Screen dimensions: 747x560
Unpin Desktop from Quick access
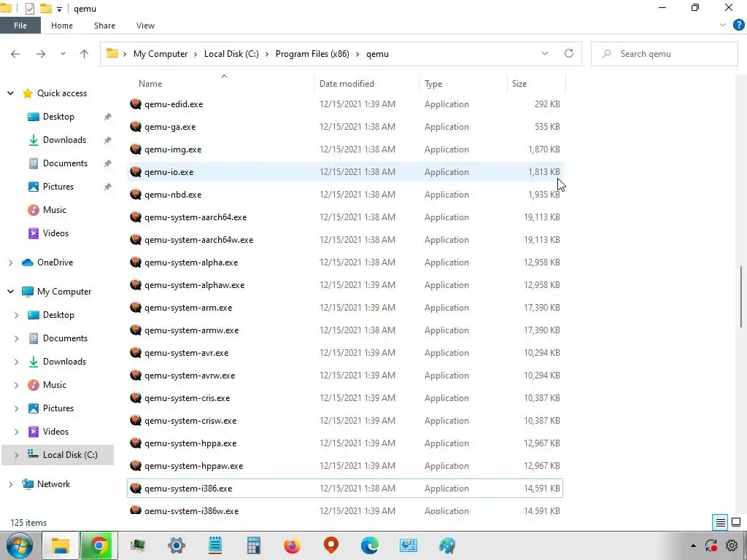click(108, 117)
